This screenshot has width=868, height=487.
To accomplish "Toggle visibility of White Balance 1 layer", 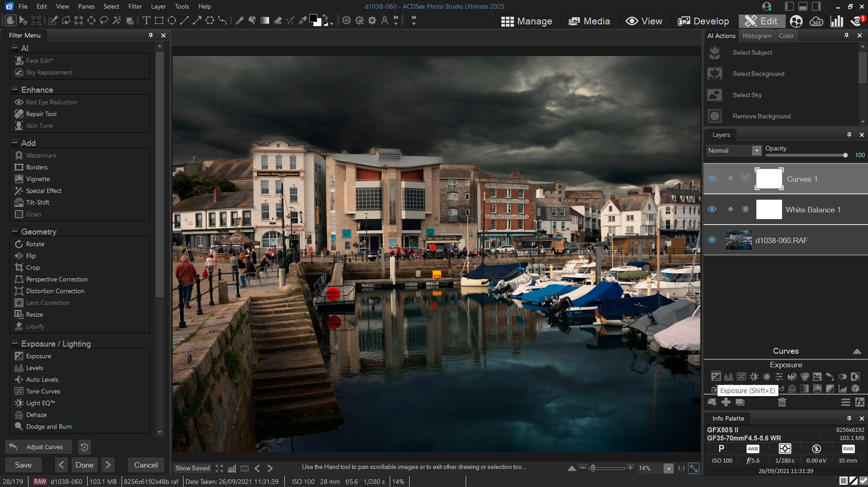I will 712,209.
